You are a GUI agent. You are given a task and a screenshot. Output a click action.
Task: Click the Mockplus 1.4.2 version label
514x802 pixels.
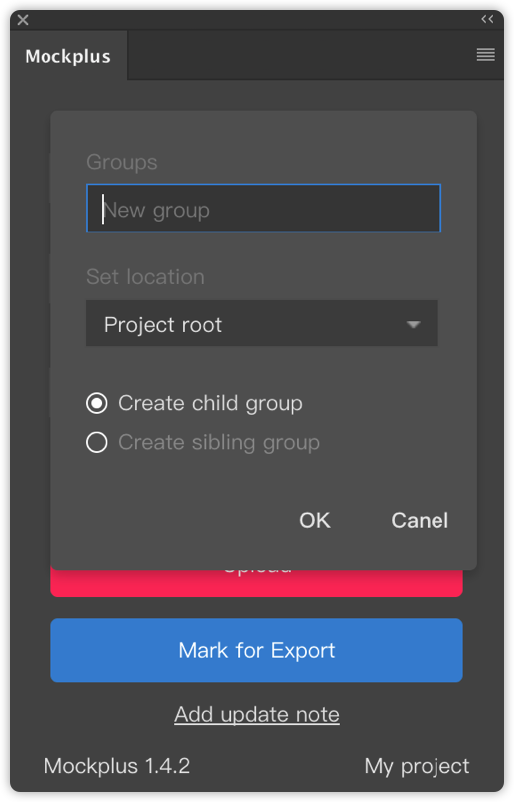click(x=117, y=766)
